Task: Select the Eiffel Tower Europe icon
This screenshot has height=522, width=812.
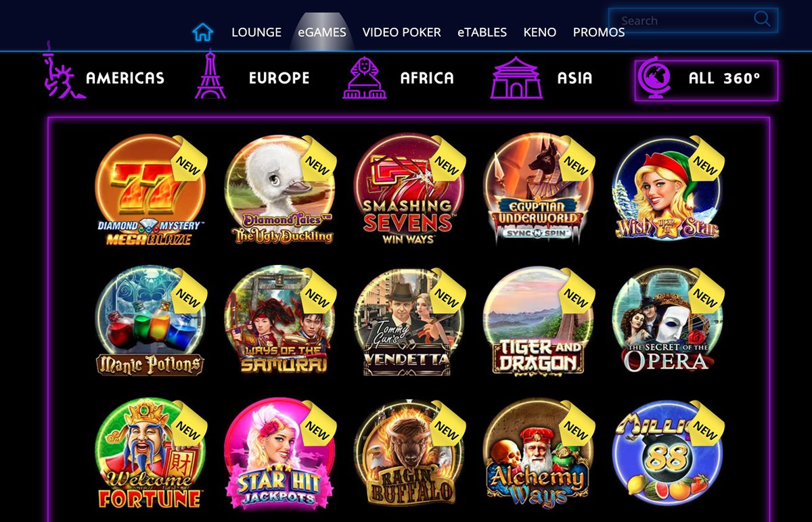Action: click(210, 75)
